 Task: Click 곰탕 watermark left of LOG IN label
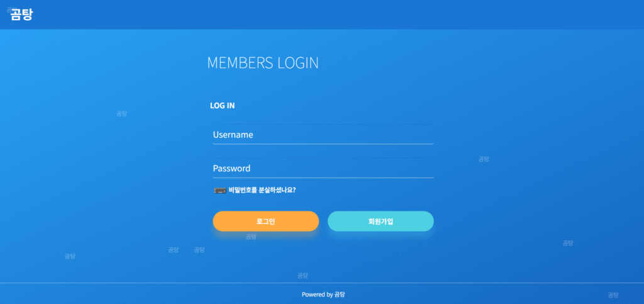pyautogui.click(x=121, y=113)
